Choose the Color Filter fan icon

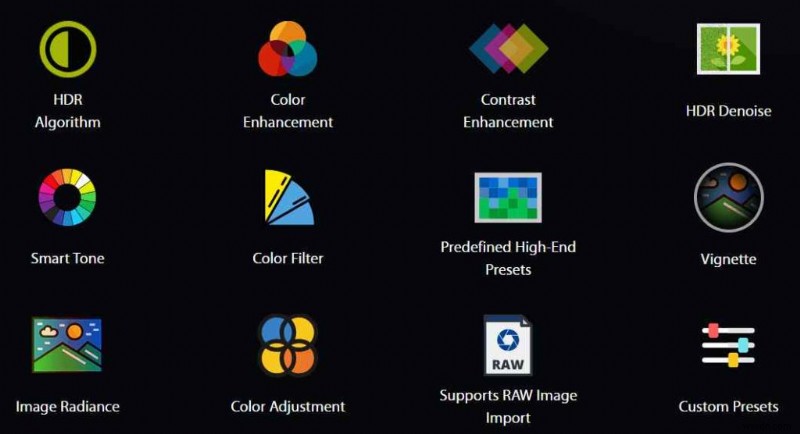[x=289, y=197]
